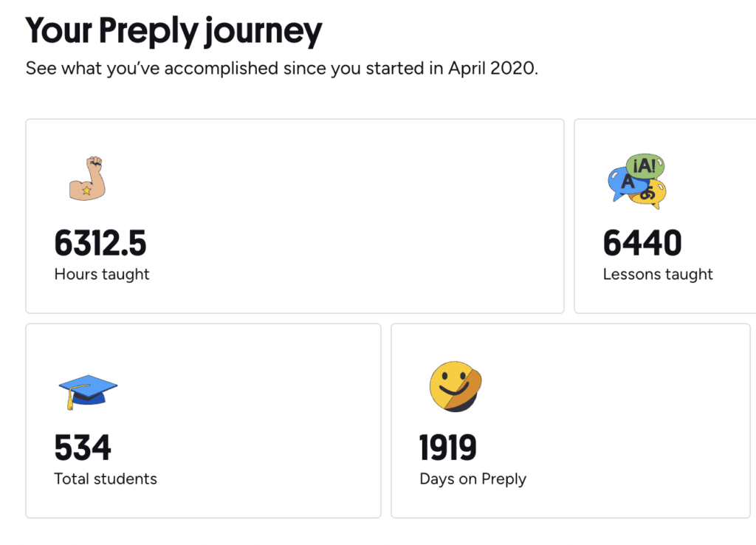Click the blue A speech bubble
The width and height of the screenshot is (756, 545).
tap(625, 183)
